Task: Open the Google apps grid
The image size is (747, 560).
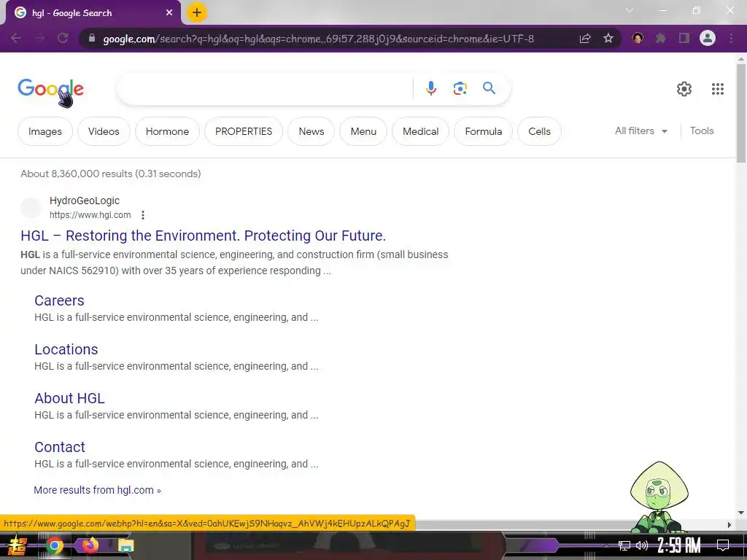Action: pyautogui.click(x=718, y=89)
